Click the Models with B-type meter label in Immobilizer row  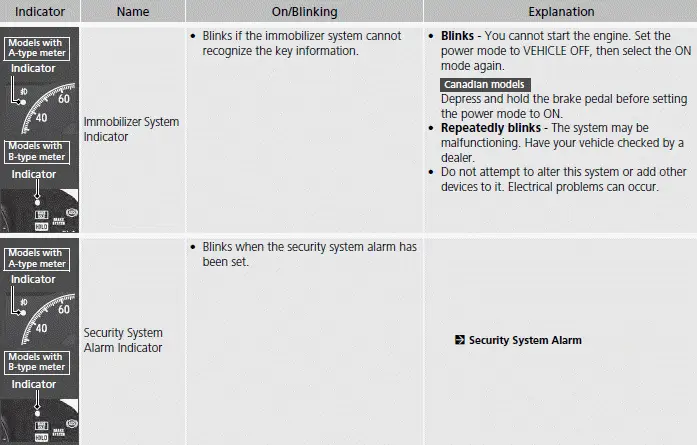tap(37, 152)
